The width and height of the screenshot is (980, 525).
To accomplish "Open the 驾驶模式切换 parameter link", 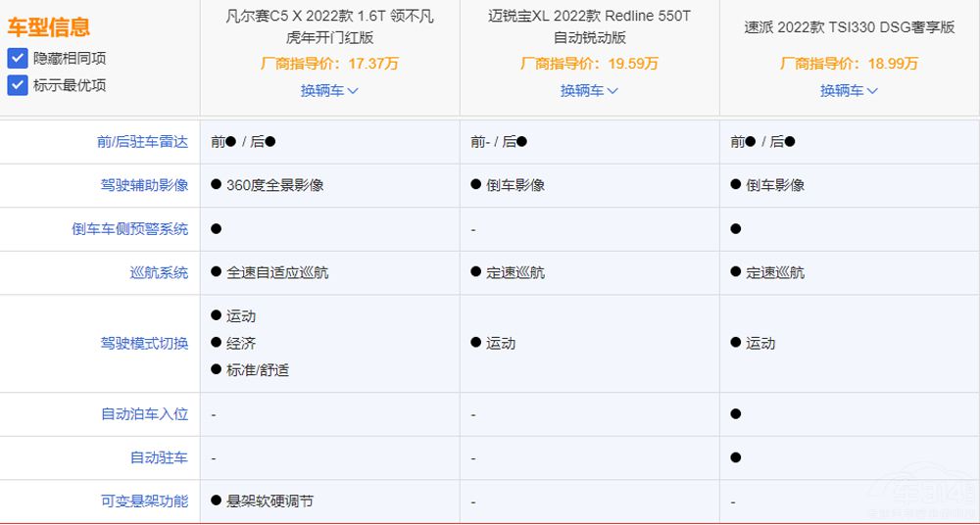I will pos(144,344).
